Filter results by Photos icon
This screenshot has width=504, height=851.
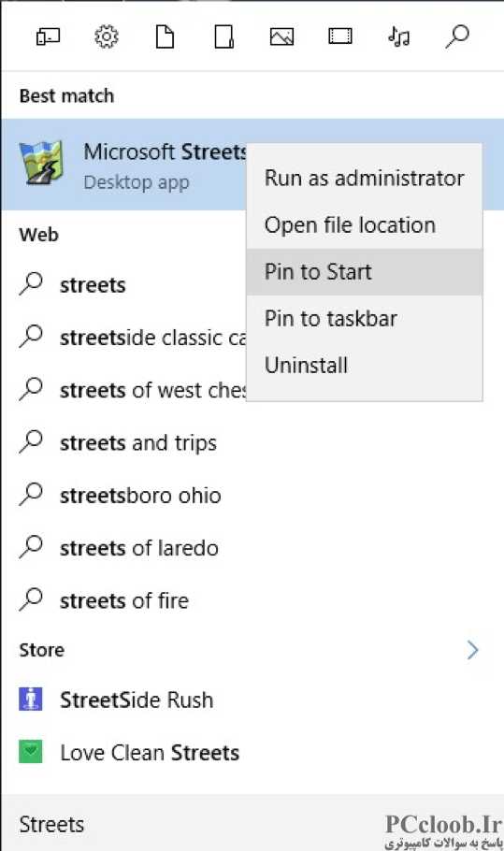click(x=281, y=36)
